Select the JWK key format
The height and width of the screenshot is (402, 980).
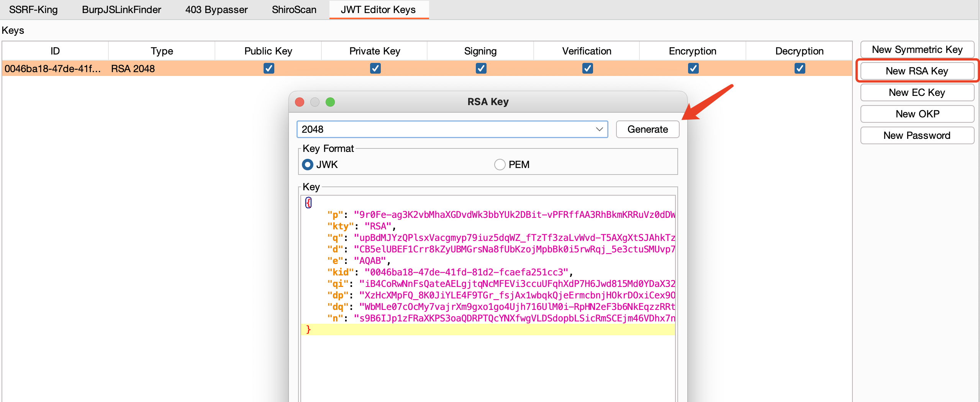click(320, 165)
